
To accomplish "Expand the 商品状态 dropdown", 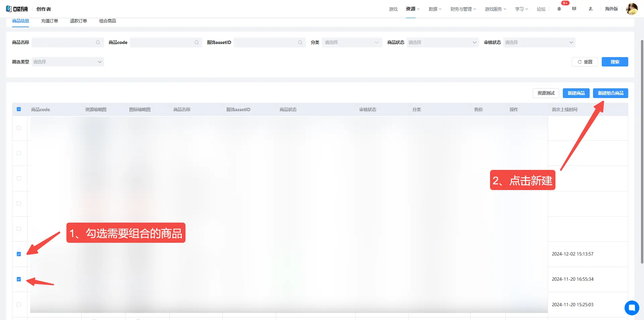I will (442, 43).
